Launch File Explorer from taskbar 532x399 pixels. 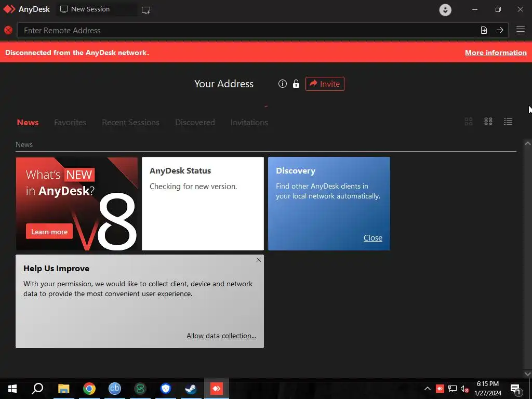tap(63, 389)
